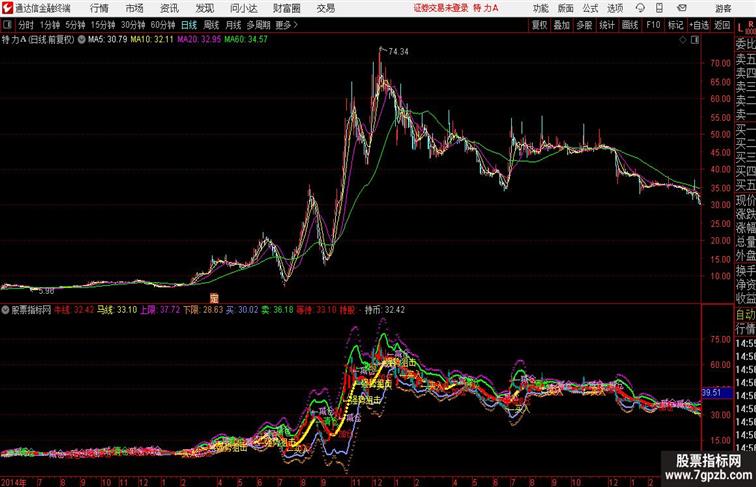Click the 持币: 32.42 indicator value
The image size is (756, 487).
[385, 310]
